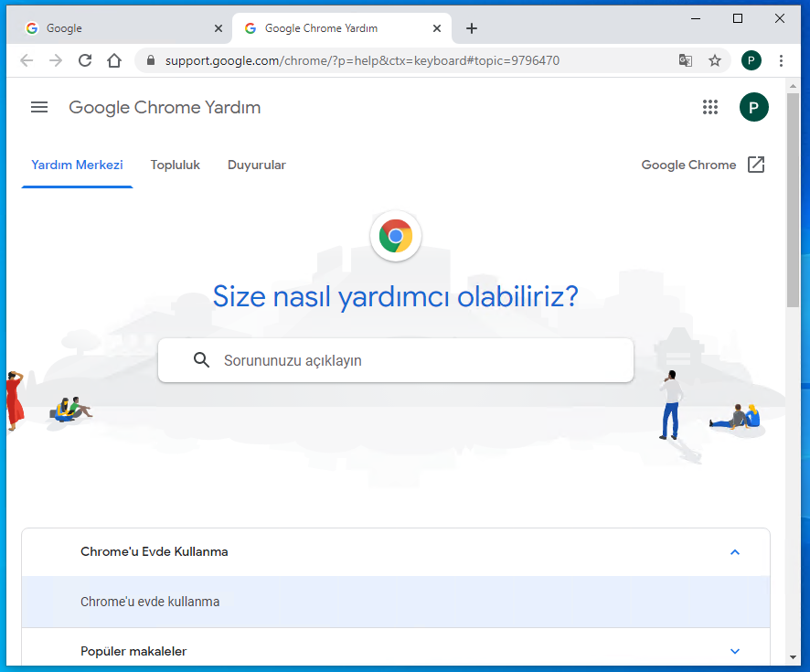Click the Google Chrome Yardım page title
810x672 pixels.
tap(165, 108)
